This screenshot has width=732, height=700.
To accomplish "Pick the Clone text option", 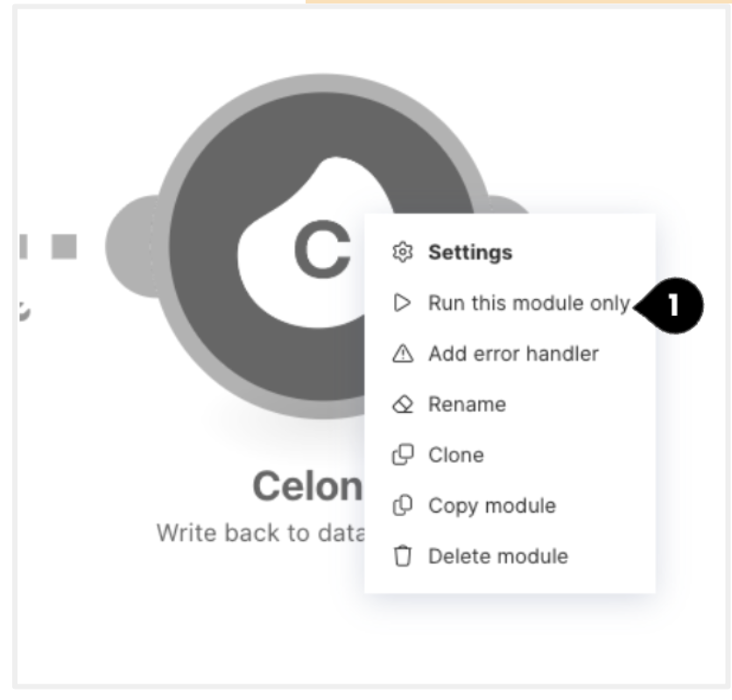I will pyautogui.click(x=455, y=456).
